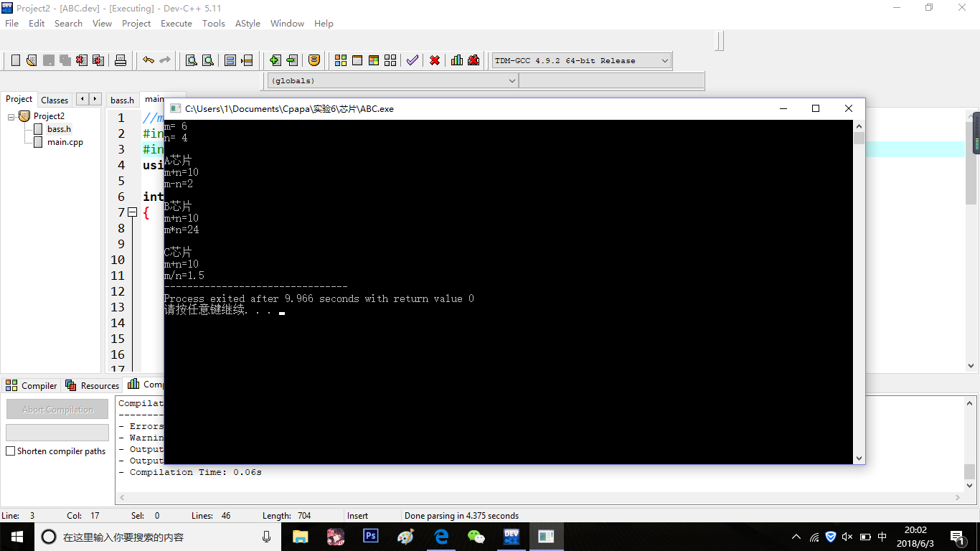This screenshot has width=980, height=551.
Task: Switch to the Classes tab
Action: [55, 100]
